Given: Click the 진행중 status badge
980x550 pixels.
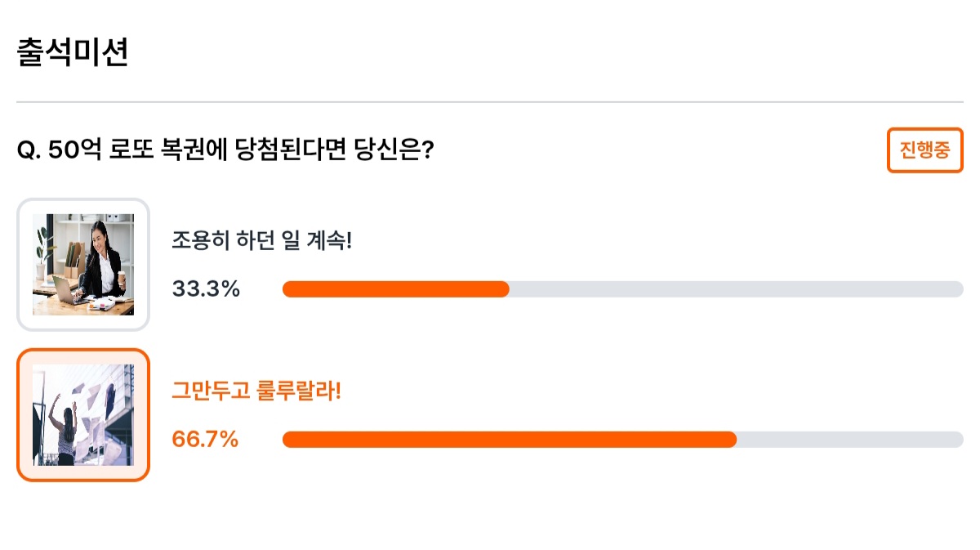Looking at the screenshot, I should (x=924, y=150).
